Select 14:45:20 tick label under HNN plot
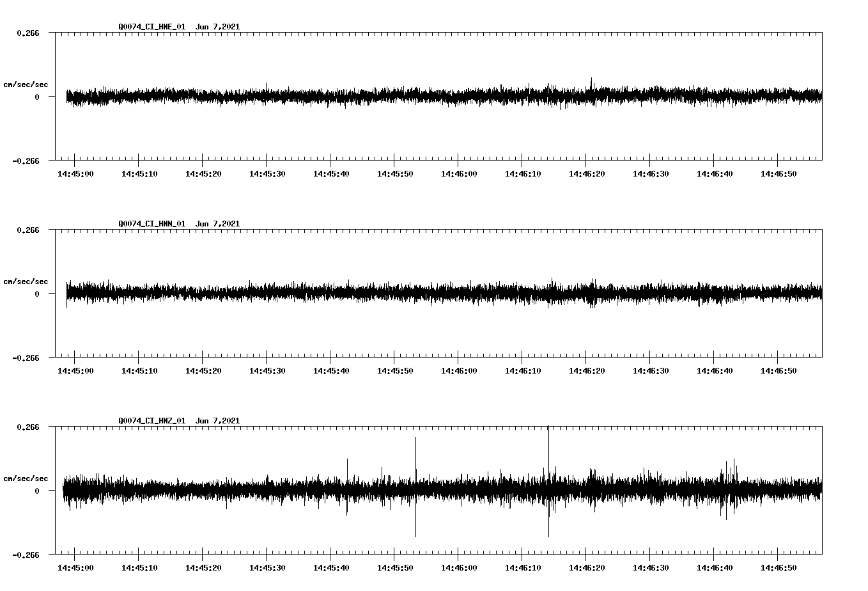Screen dimensions: 868x591 click(203, 371)
